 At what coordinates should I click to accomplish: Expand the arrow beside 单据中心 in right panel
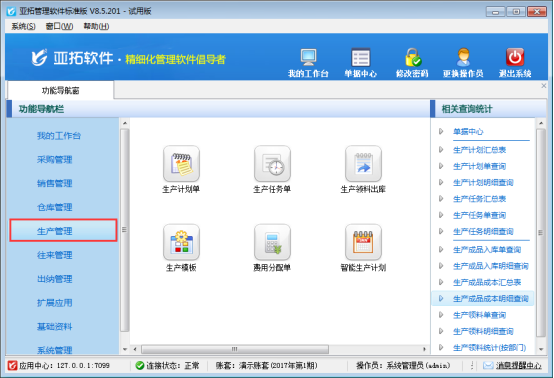pos(441,131)
